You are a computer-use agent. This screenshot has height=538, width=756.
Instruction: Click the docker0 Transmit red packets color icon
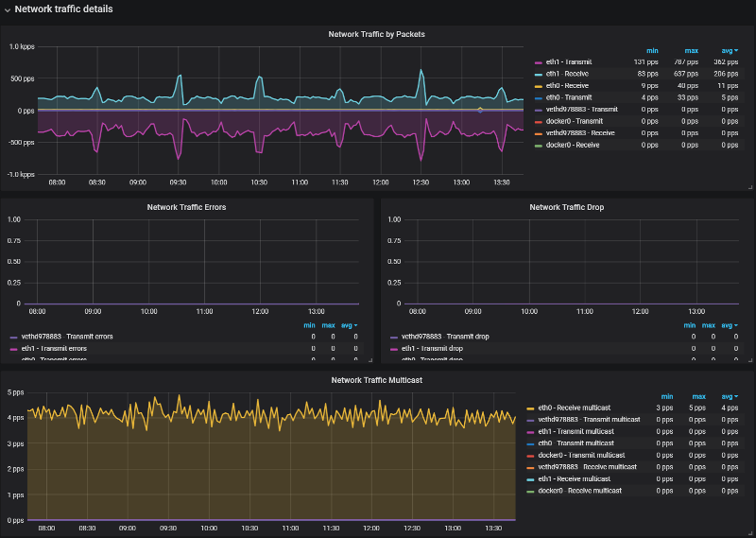click(539, 122)
